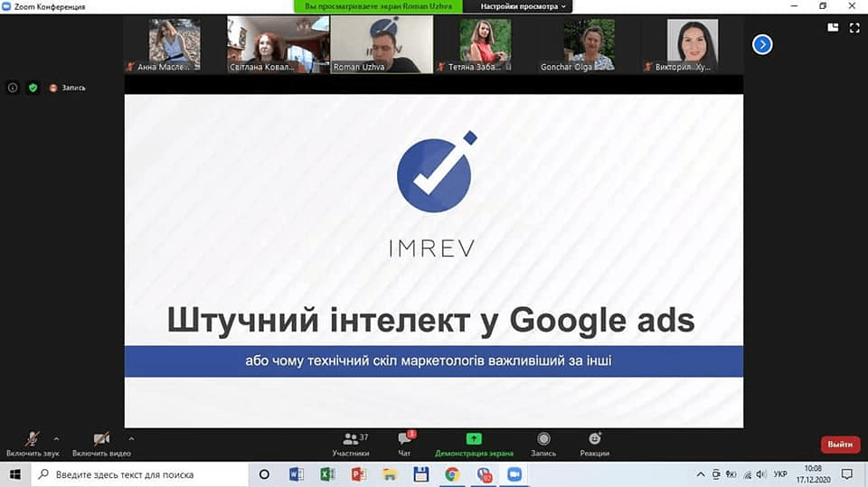Toggle the Запись record button
This screenshot has width=868, height=487.
click(543, 445)
